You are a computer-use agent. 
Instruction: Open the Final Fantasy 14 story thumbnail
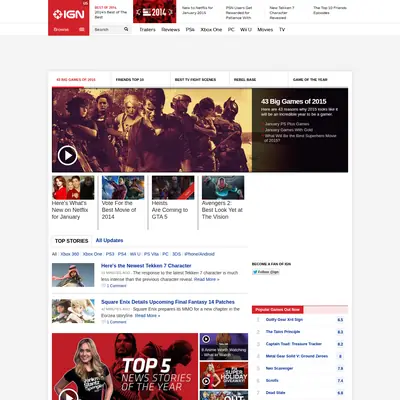click(73, 311)
